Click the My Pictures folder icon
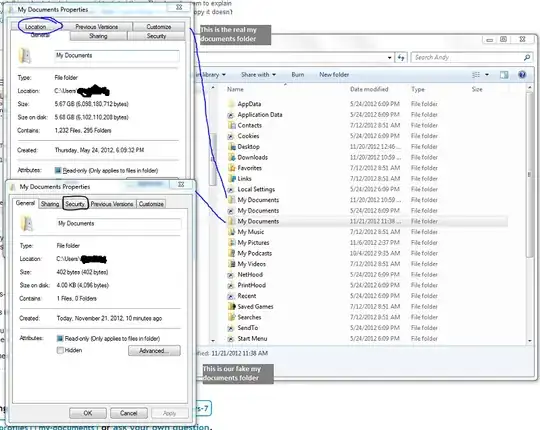This screenshot has height=430, width=540. (x=231, y=243)
